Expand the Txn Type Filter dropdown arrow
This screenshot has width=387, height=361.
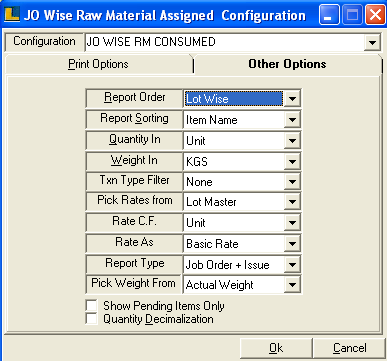click(292, 182)
